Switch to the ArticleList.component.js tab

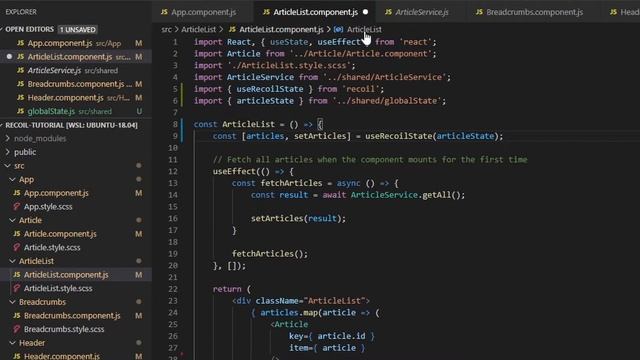pos(315,12)
